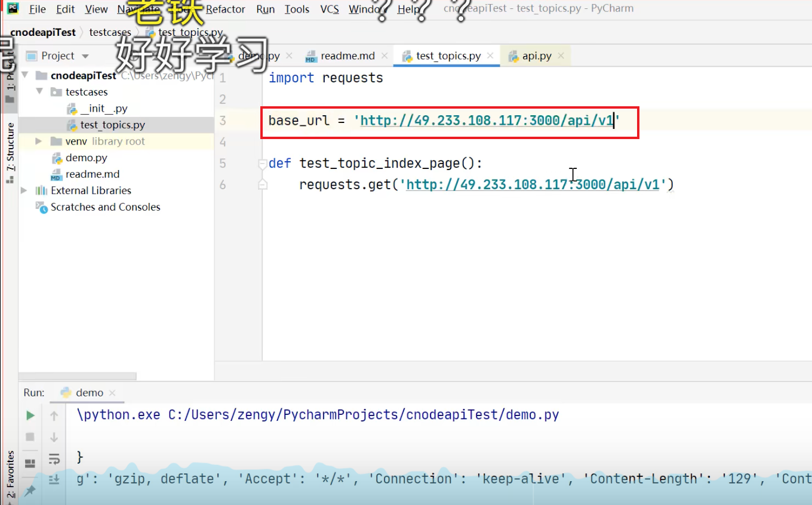Open the Run menu

click(x=266, y=9)
